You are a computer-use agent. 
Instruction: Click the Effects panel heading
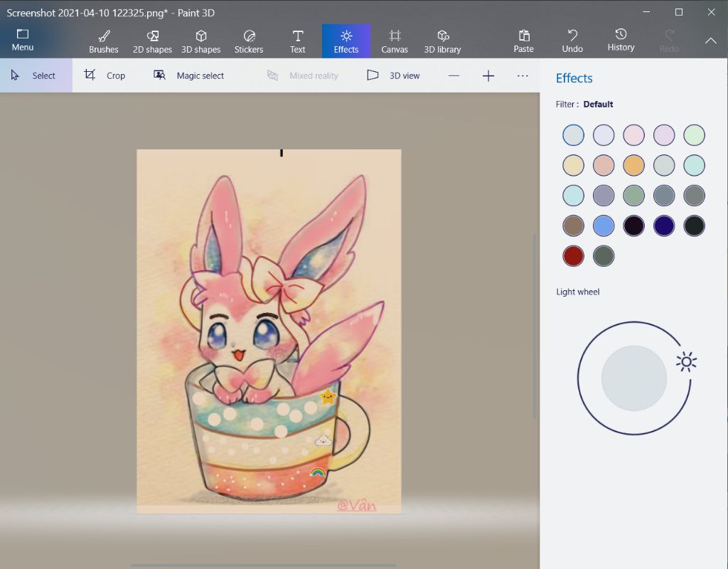(574, 78)
